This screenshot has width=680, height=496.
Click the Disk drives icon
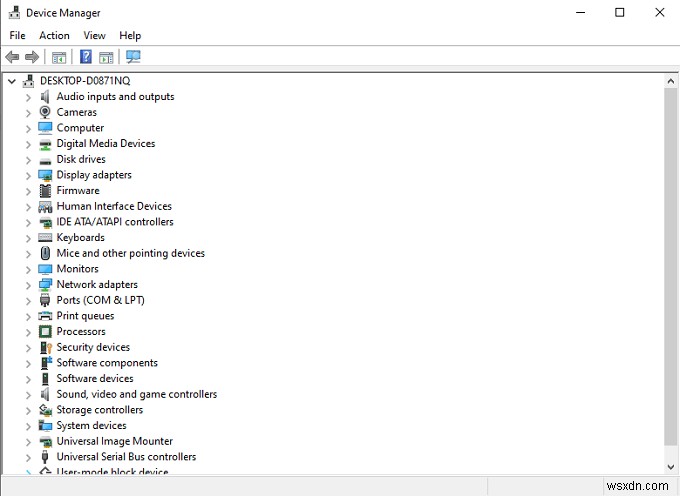pyautogui.click(x=45, y=160)
